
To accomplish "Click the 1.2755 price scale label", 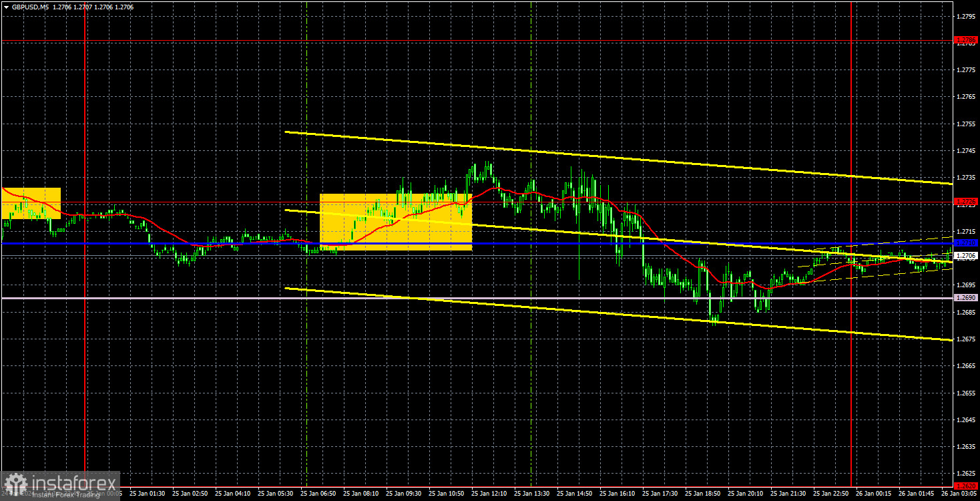I will (967, 124).
